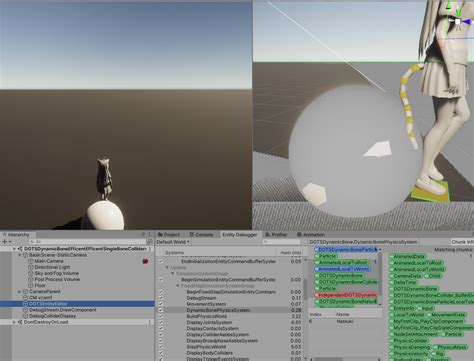Viewport: 474px width, 361px height.
Task: Click the DebugStream.DrawComponent cube icon
Action: [x=25, y=310]
